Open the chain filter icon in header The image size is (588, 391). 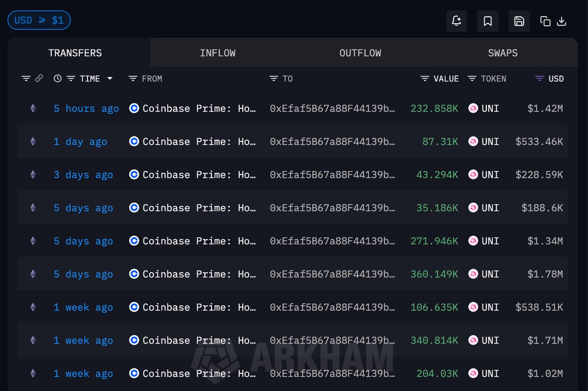26,78
